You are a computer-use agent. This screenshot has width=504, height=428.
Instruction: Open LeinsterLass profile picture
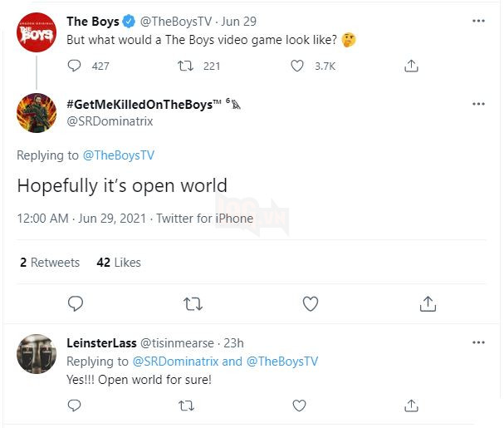pyautogui.click(x=37, y=355)
